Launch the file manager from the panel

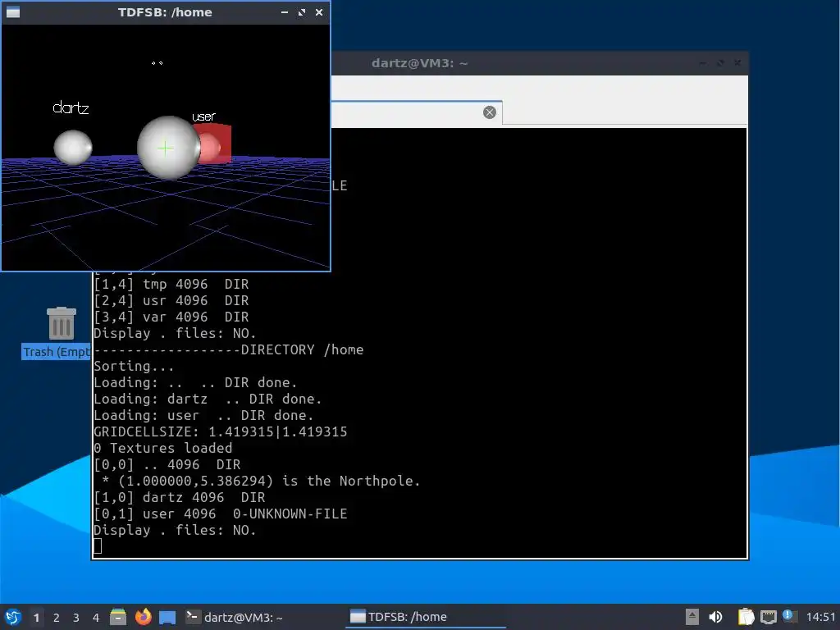118,617
